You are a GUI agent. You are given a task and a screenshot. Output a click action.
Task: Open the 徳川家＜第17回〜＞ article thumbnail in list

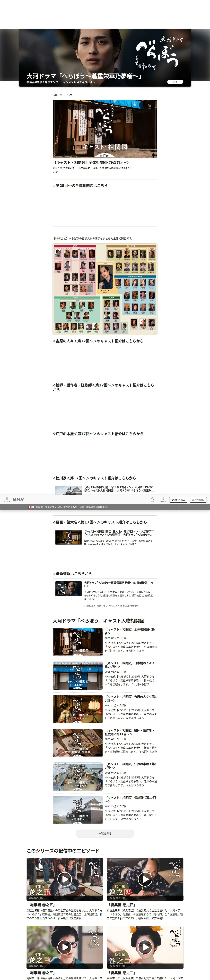[x=77, y=810]
